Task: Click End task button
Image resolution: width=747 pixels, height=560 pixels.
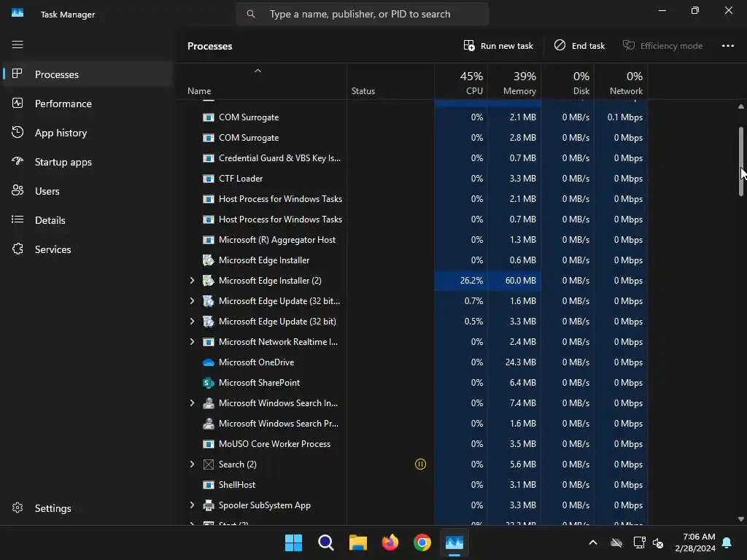Action: tap(579, 46)
